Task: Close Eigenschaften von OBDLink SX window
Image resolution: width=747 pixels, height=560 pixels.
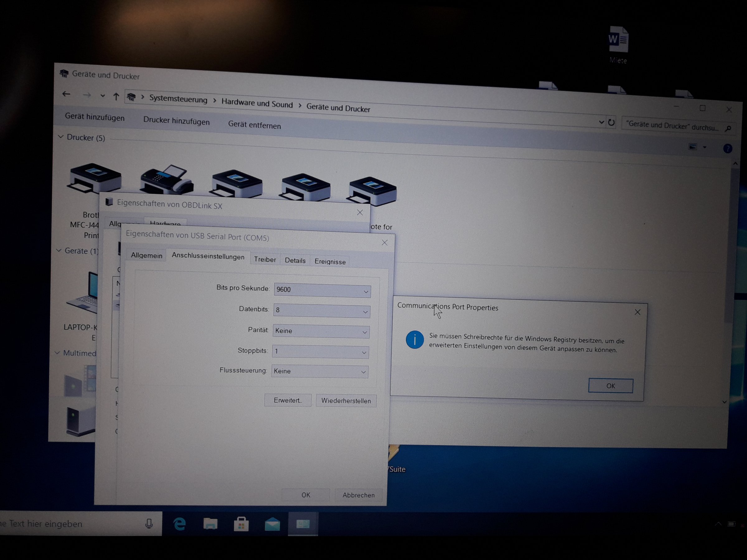Action: 360,212
